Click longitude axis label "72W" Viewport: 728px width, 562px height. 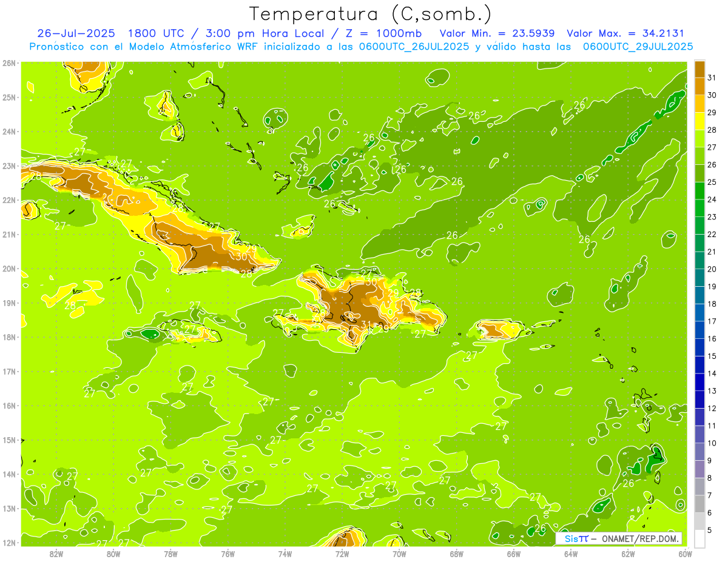tap(342, 554)
